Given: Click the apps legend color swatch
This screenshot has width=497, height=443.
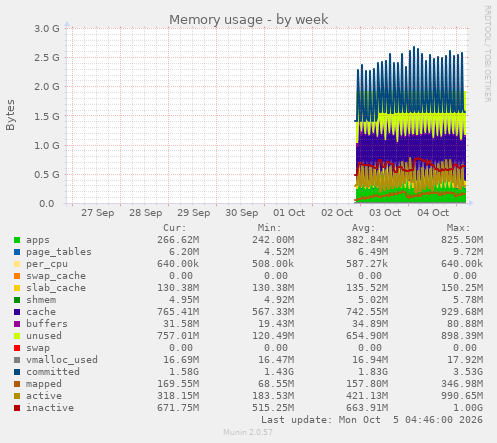Looking at the screenshot, I should 17,240.
